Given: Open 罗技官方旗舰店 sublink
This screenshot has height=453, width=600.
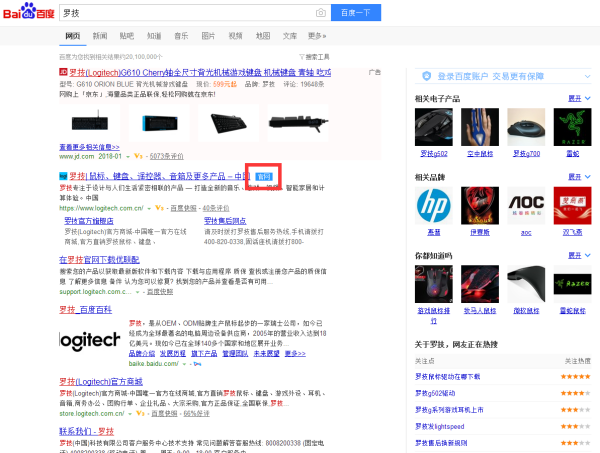Looking at the screenshot, I should click(x=89, y=221).
